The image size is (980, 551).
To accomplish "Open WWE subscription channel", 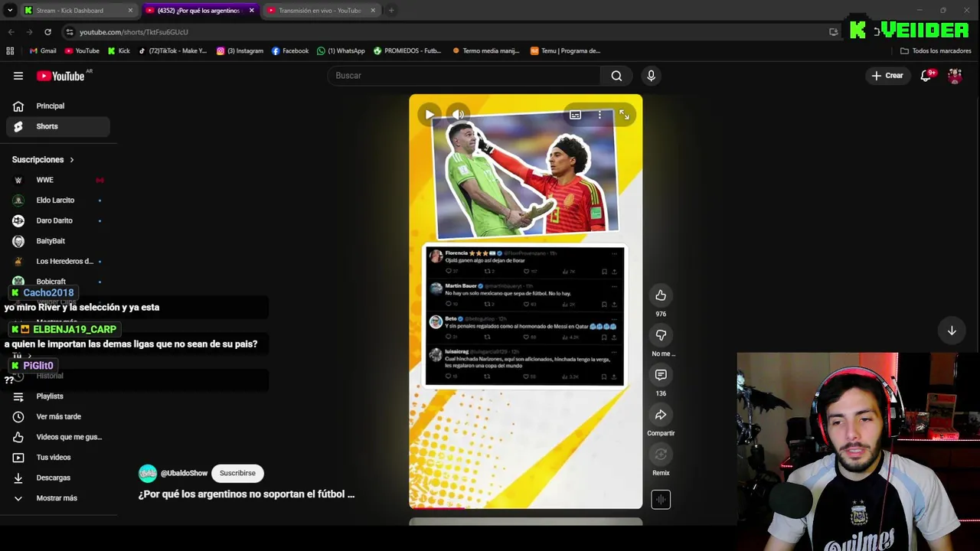I will point(58,180).
